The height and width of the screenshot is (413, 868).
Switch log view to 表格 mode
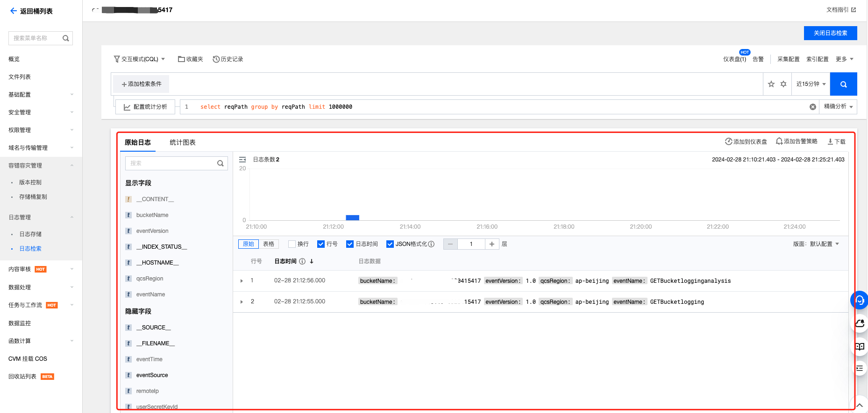[x=269, y=244]
